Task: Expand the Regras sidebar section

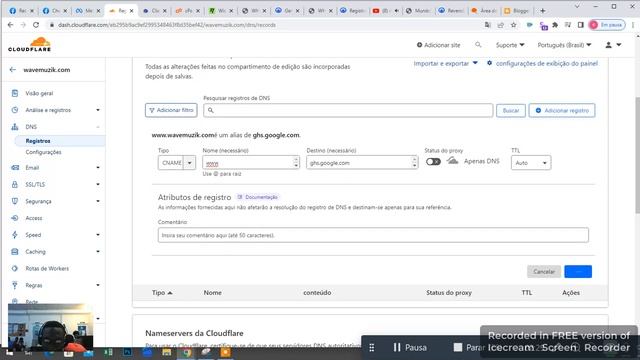Action: [98, 285]
